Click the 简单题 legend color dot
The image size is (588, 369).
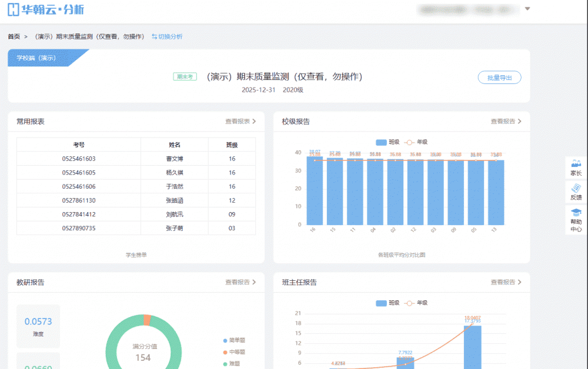coord(225,341)
